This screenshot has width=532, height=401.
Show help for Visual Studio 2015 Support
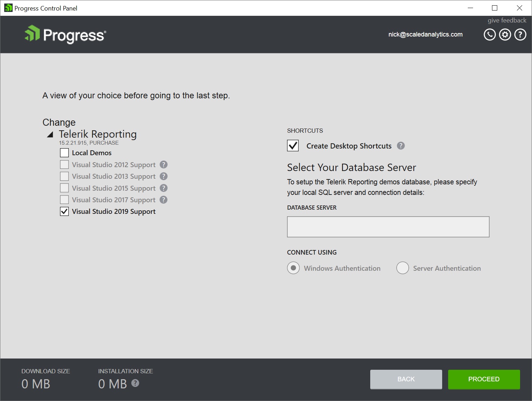click(164, 188)
